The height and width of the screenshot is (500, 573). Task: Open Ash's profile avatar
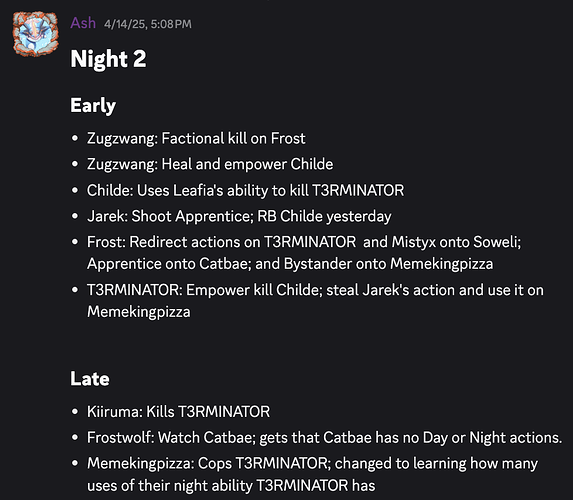coord(35,34)
